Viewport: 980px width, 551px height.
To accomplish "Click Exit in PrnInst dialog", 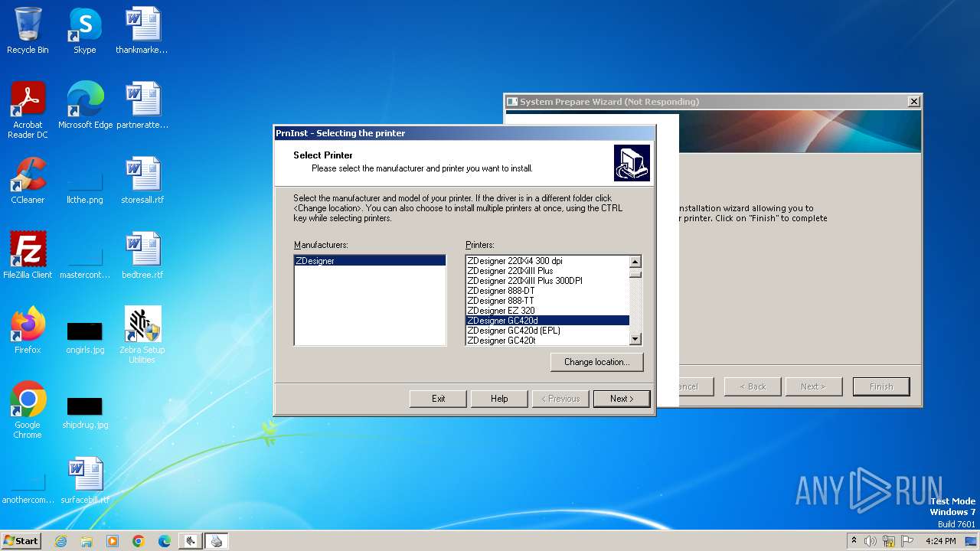I will (438, 399).
